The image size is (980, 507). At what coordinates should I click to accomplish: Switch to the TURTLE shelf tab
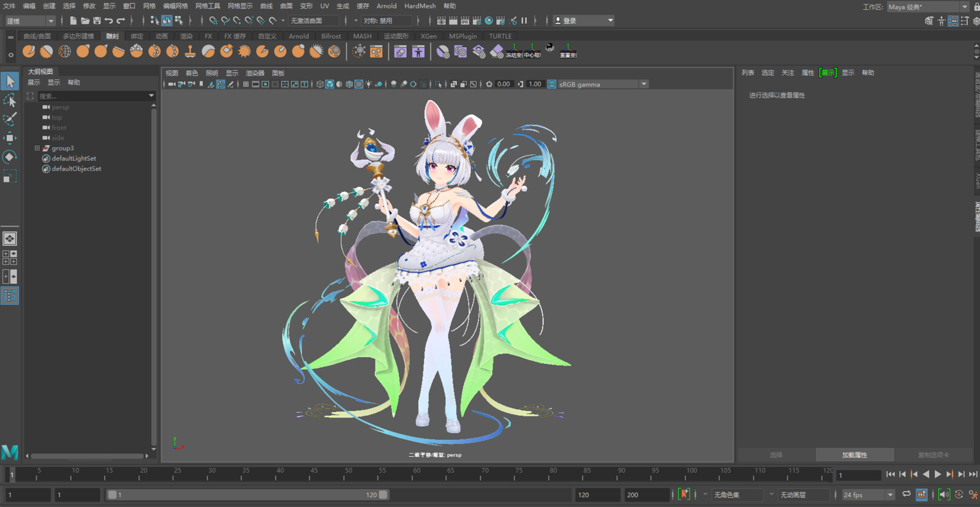pyautogui.click(x=500, y=36)
